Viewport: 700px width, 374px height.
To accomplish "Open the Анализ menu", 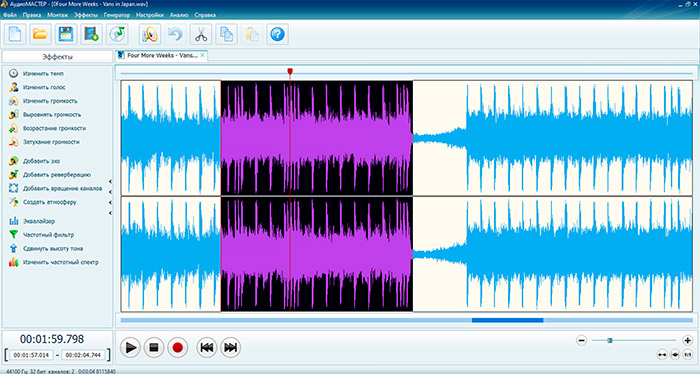I will 179,15.
